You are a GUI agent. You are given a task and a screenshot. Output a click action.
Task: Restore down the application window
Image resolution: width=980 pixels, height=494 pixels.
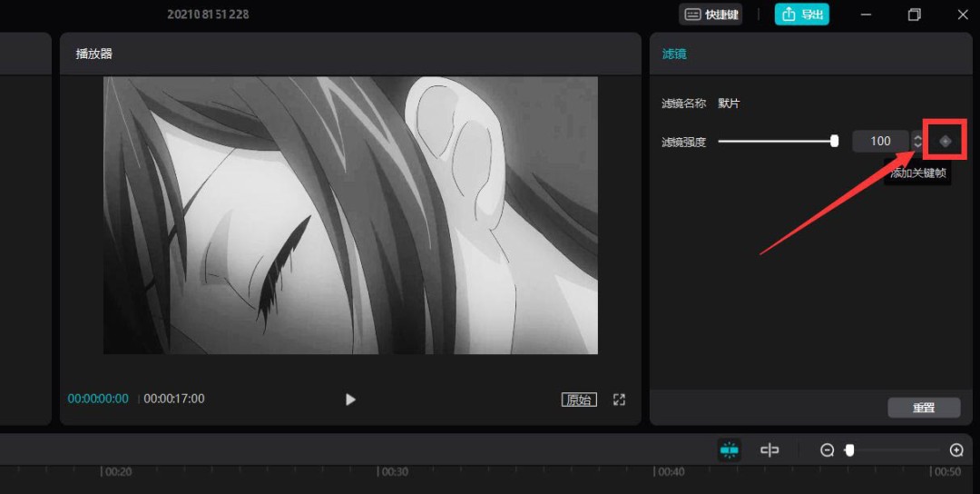click(915, 15)
